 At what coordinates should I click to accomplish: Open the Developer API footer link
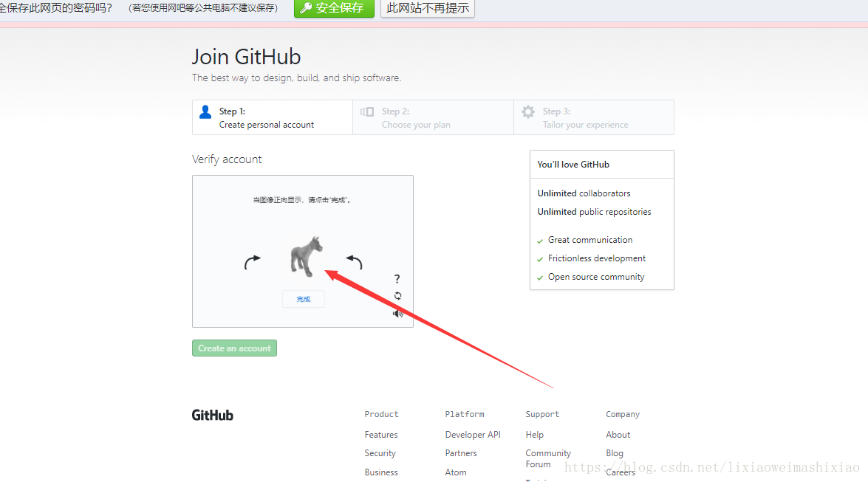(x=473, y=435)
